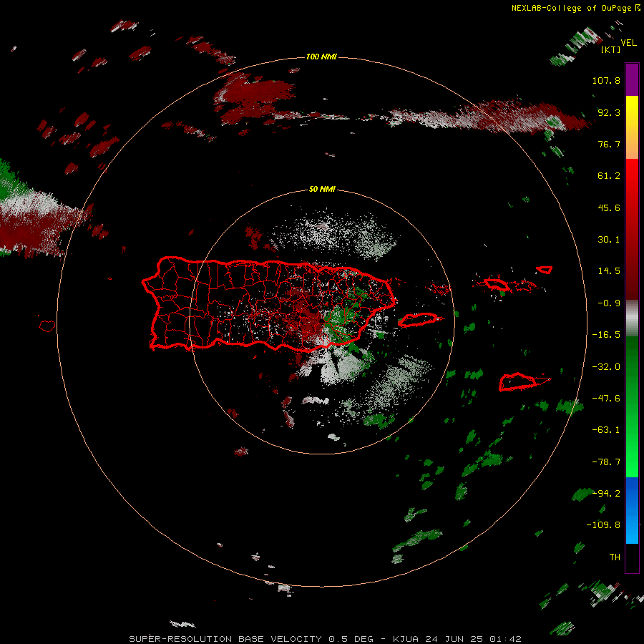Select the -32.0 velocity scale value
The image size is (644, 644).
click(606, 367)
